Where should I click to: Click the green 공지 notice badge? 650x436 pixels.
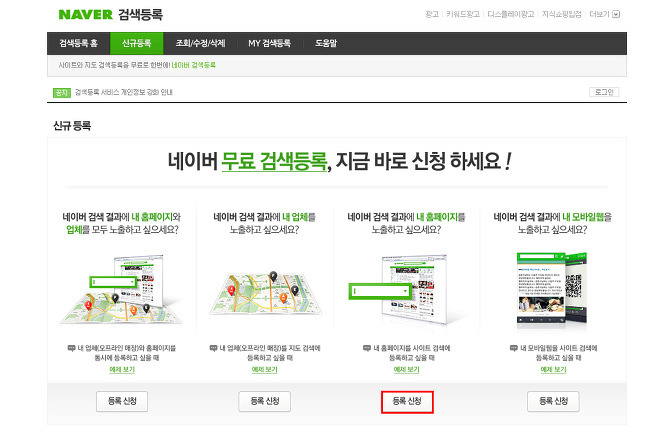point(62,92)
